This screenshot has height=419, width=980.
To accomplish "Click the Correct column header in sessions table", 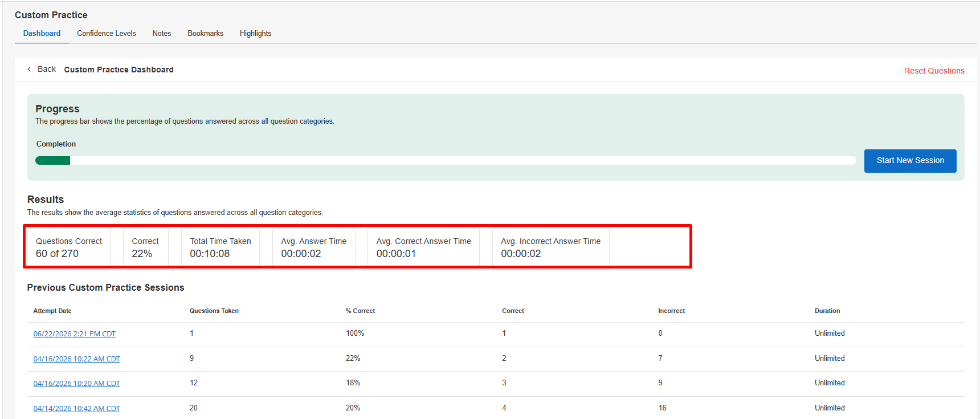I will coord(513,311).
